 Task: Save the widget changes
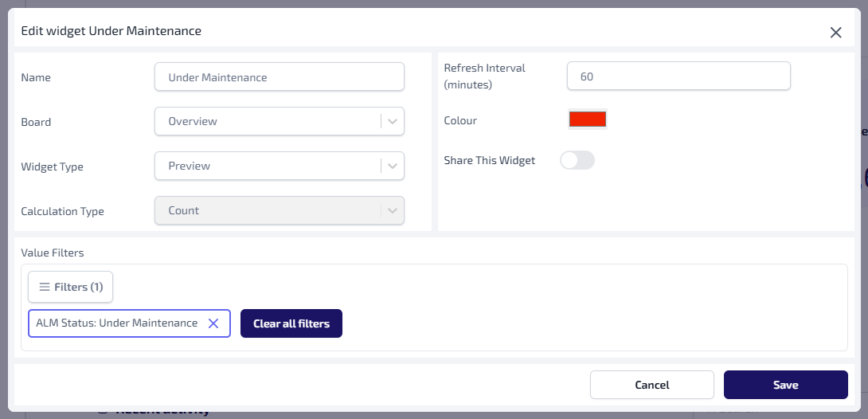[785, 385]
